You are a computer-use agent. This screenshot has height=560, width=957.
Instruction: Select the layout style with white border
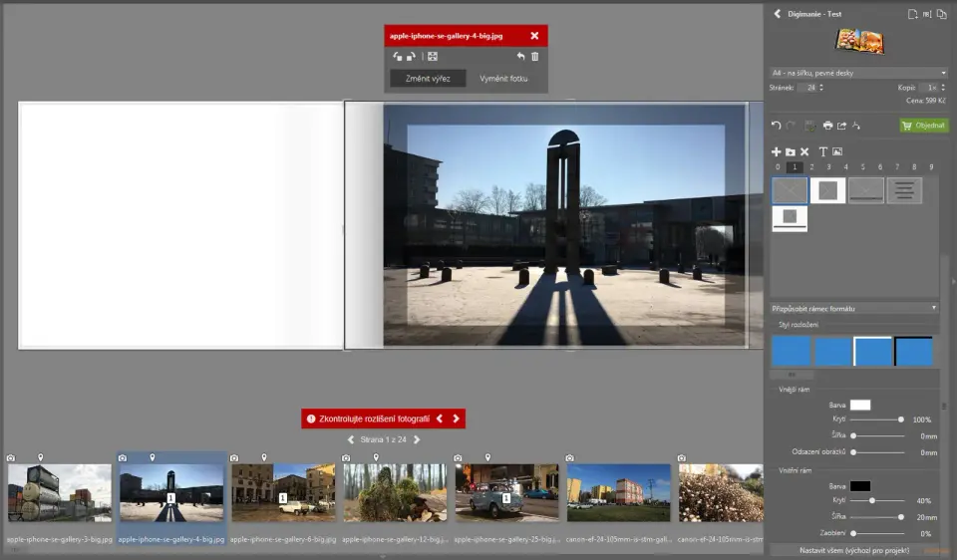pos(872,351)
